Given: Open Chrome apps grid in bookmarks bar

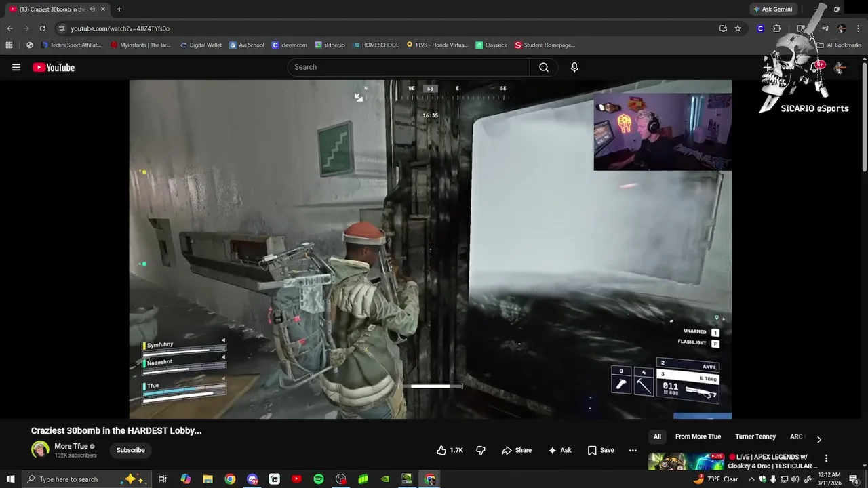Looking at the screenshot, I should tap(9, 45).
